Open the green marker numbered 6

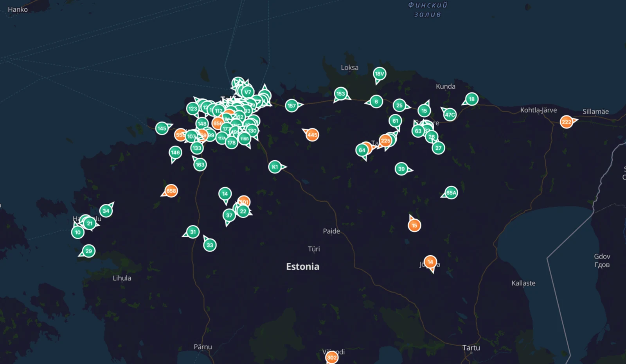pyautogui.click(x=376, y=102)
